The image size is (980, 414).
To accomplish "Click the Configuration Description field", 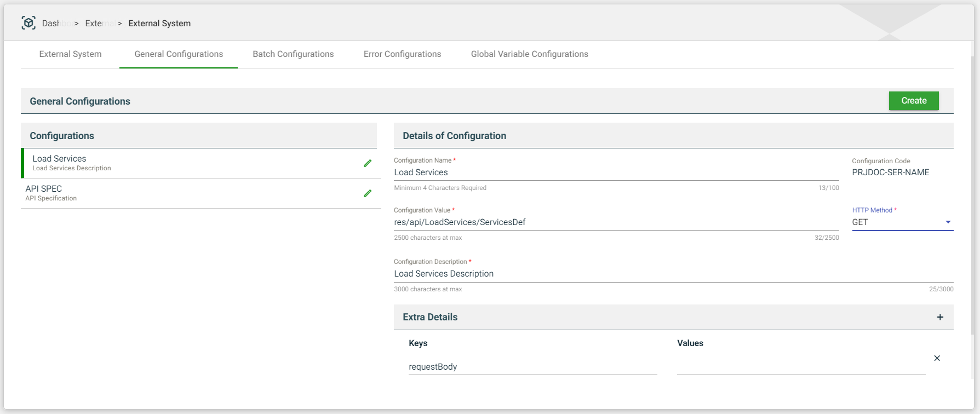I will click(673, 274).
